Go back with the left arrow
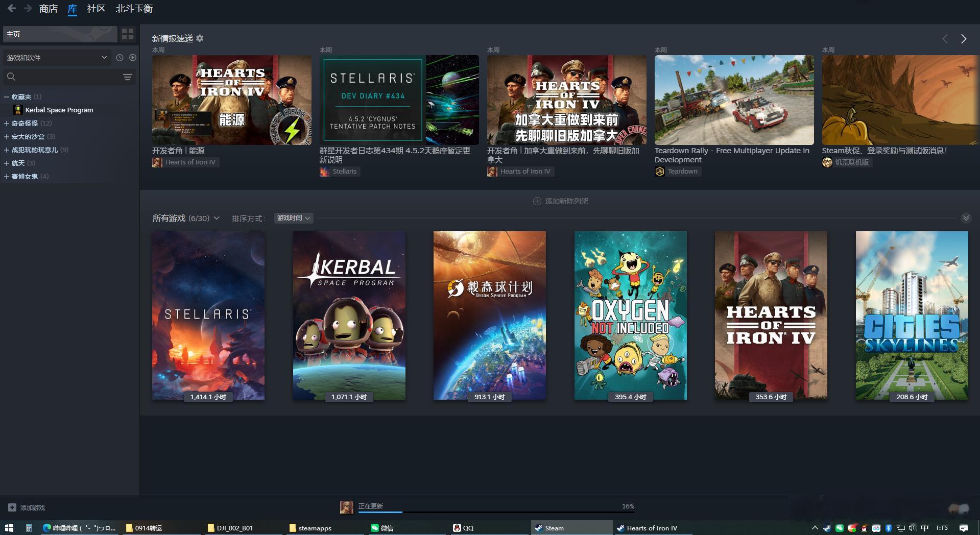This screenshot has width=980, height=535. 11,9
